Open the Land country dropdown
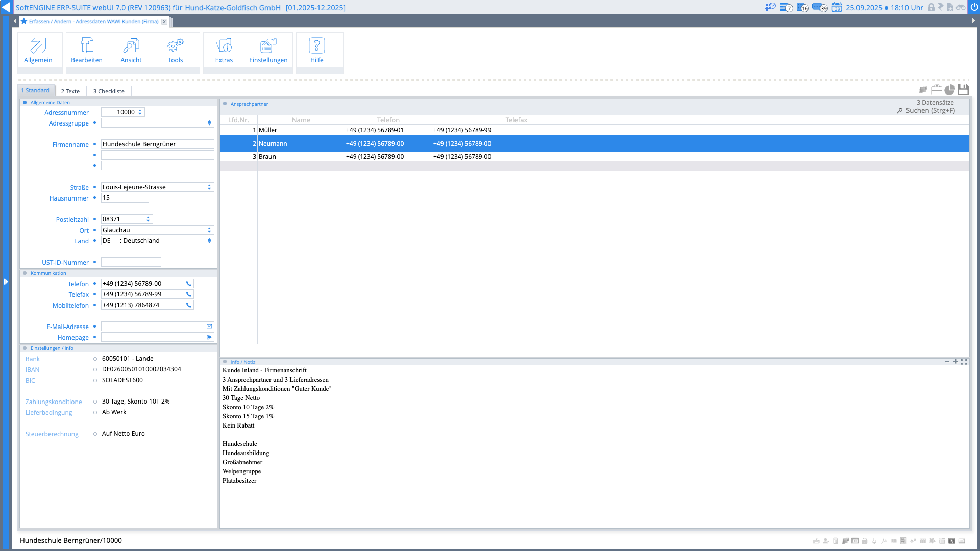The height and width of the screenshot is (551, 980). [x=209, y=241]
